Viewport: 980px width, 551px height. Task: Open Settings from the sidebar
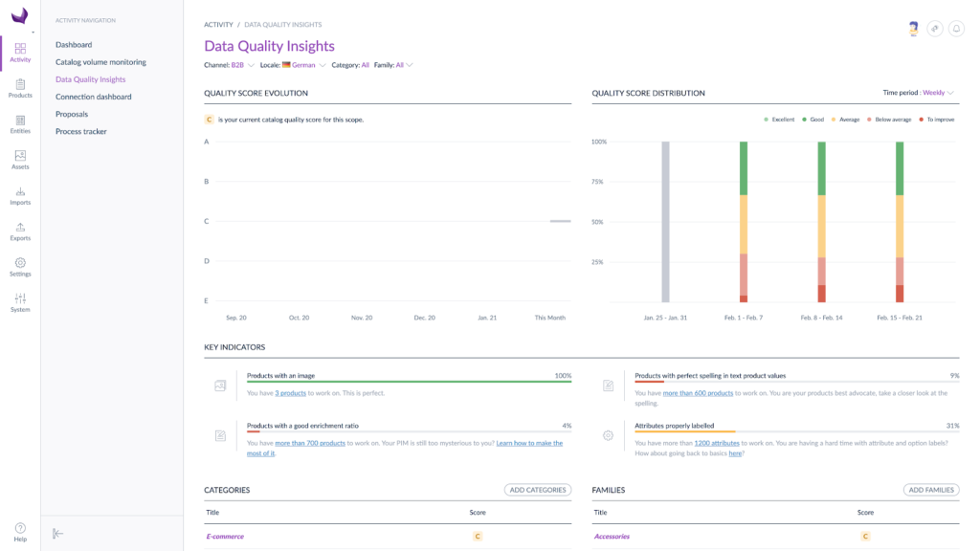click(x=20, y=266)
